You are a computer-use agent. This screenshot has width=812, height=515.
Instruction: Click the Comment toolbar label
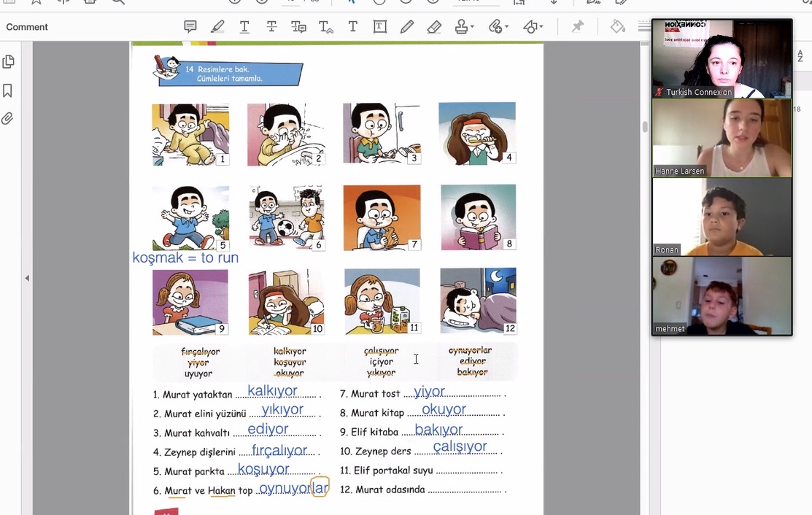coord(27,27)
